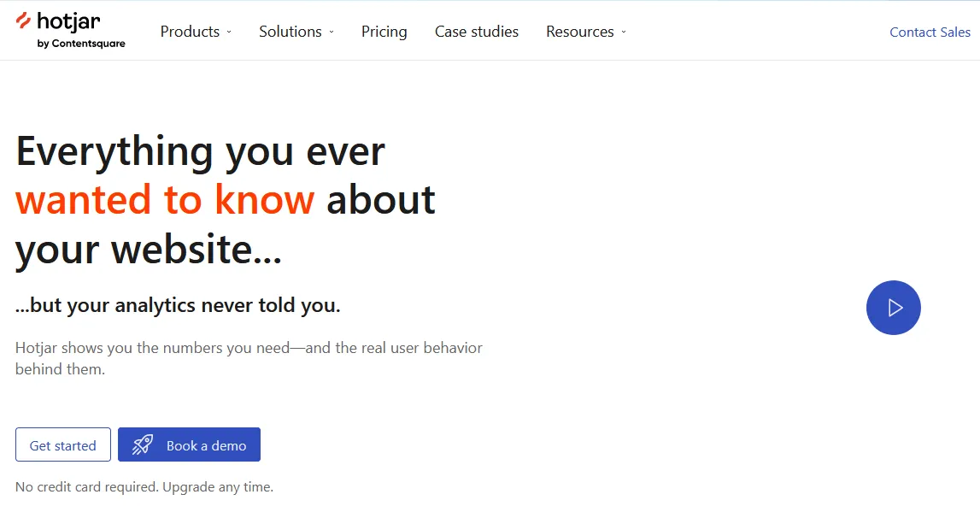Screen dimensions: 980x512
Task: Click the orange 'wanted to know' headline text
Action: (165, 200)
